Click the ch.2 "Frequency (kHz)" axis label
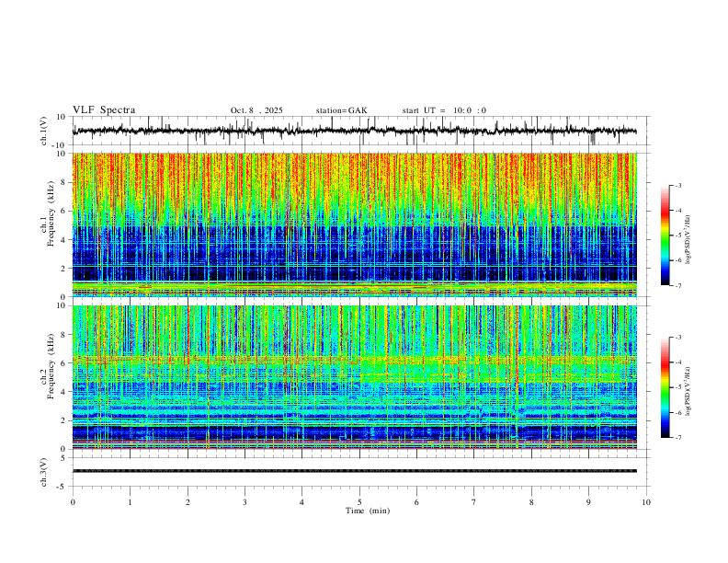Screen dimensions: 728x563 (x=51, y=366)
